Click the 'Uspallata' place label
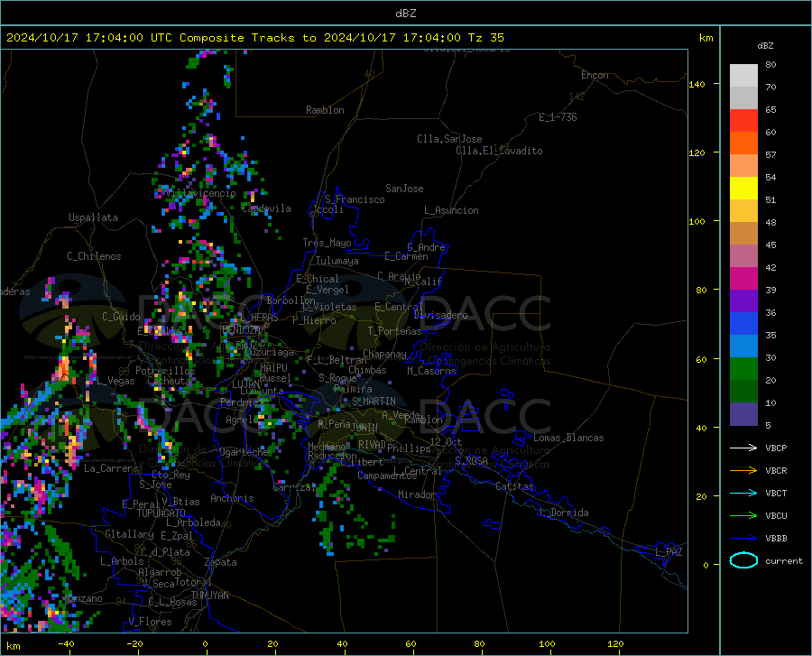 93,217
